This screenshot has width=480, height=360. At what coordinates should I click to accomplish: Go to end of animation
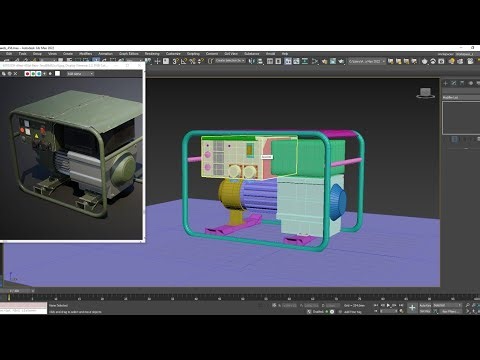[401, 305]
